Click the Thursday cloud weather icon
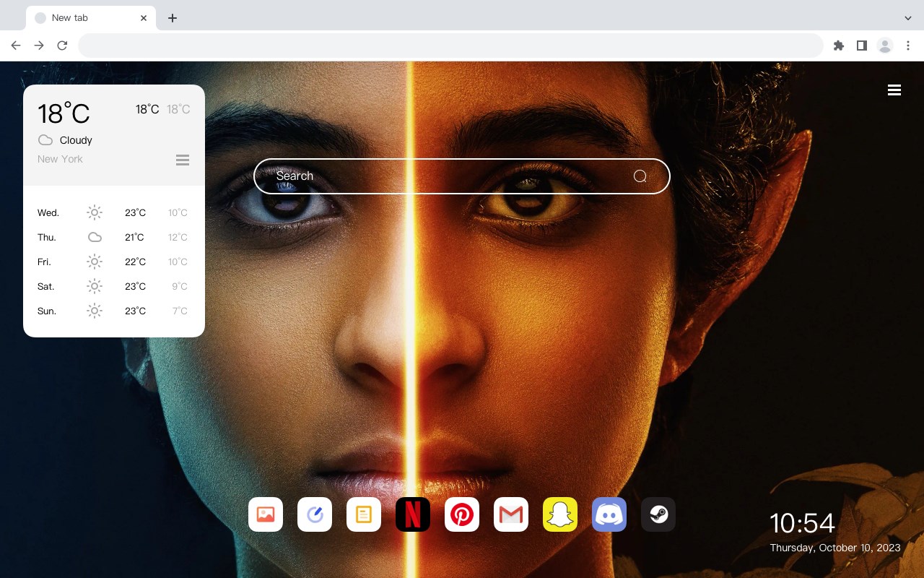This screenshot has height=578, width=924. [x=95, y=237]
